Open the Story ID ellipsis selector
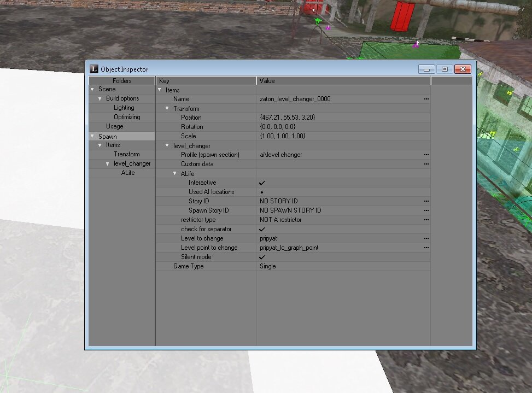This screenshot has height=393, width=532. tap(426, 201)
